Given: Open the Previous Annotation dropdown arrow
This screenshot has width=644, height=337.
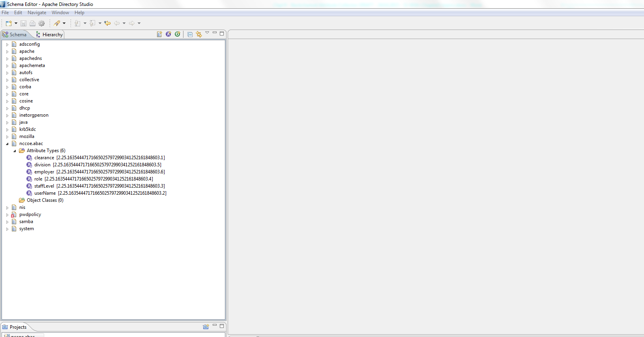Looking at the screenshot, I should [x=100, y=23].
